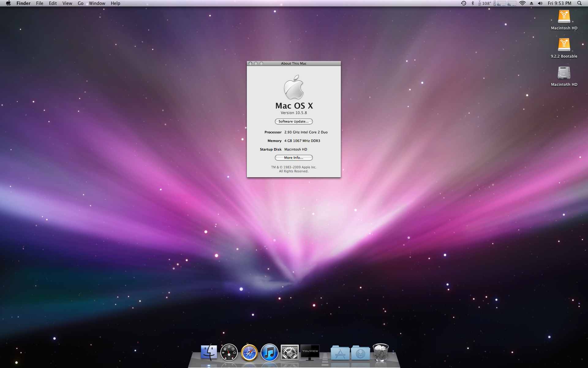The height and width of the screenshot is (368, 588).
Task: Open the Wi-Fi AirPort dropdown
Action: tap(522, 3)
